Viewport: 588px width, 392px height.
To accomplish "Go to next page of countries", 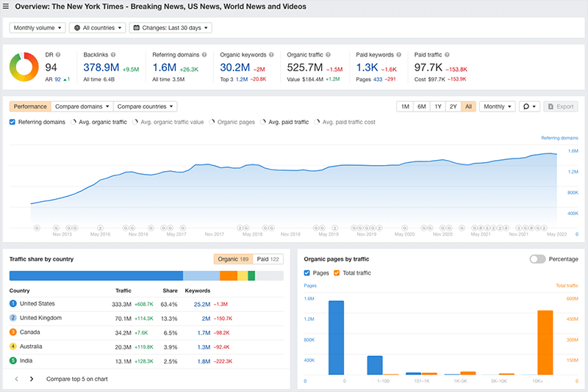I will click(x=32, y=379).
